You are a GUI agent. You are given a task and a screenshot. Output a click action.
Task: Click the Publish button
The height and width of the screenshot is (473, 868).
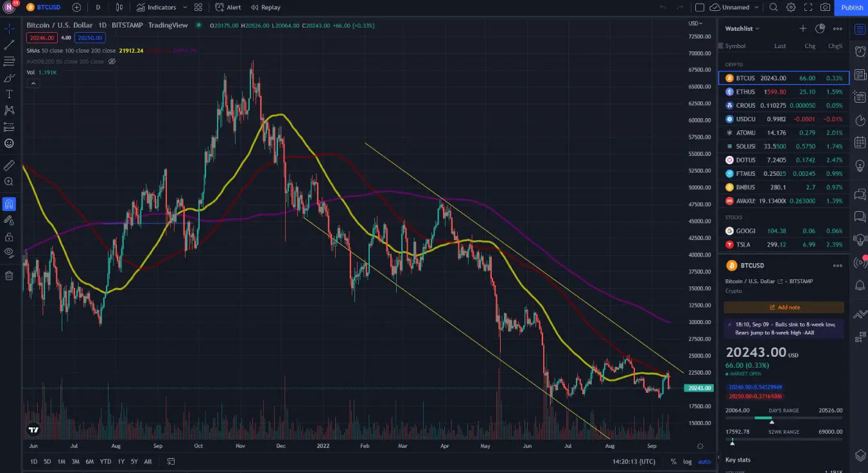click(x=852, y=7)
